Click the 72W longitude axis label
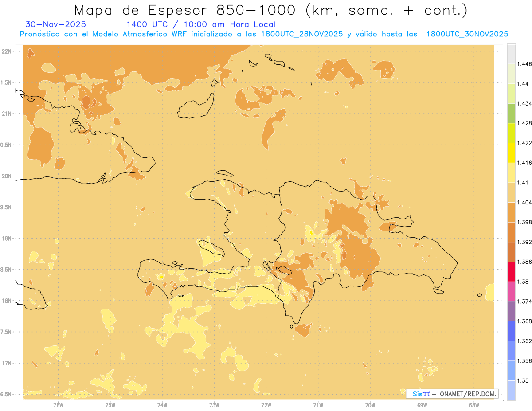 (x=266, y=405)
